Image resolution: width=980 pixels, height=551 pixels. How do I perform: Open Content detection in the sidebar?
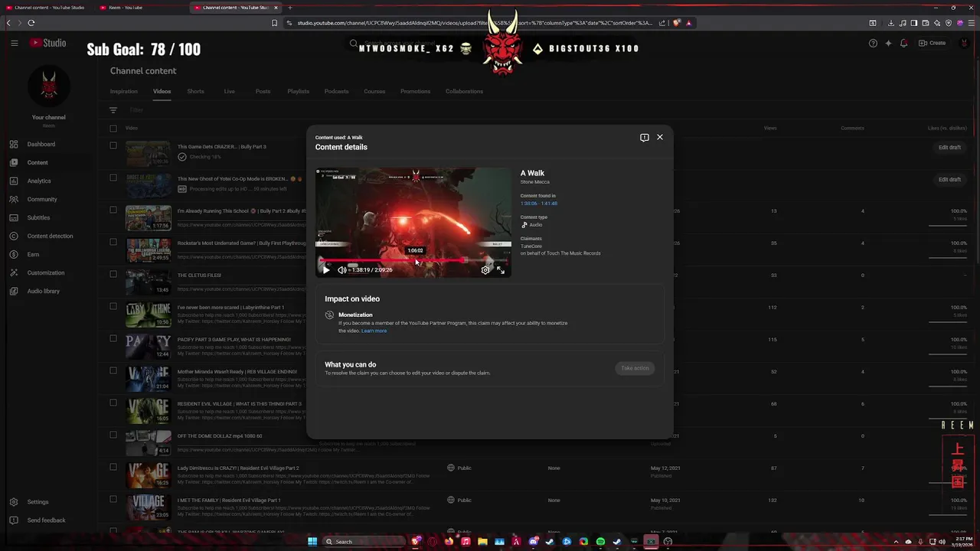[x=50, y=236]
